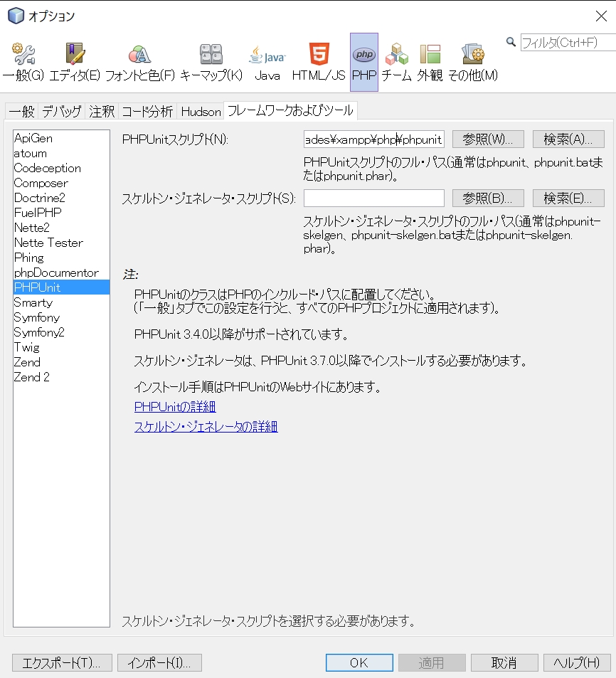Viewport: 616px width, 678px height.
Task: Click the search magnifier icon next to filter
Action: [x=511, y=42]
